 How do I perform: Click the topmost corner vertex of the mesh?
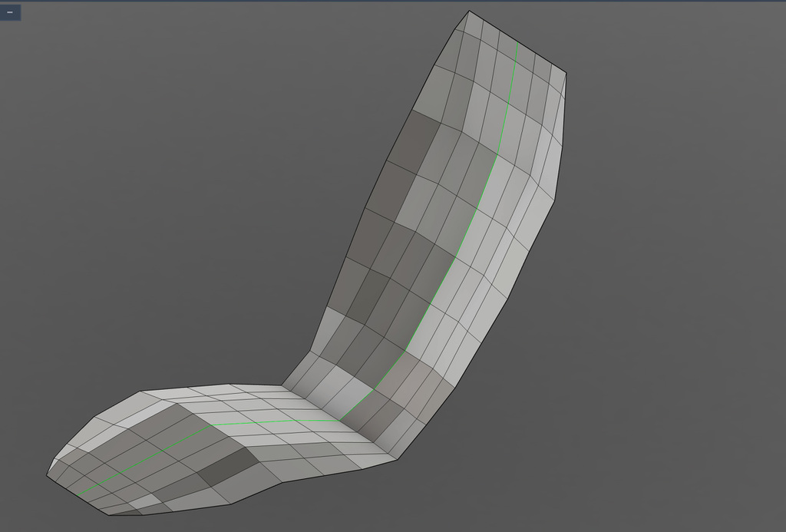click(x=469, y=11)
